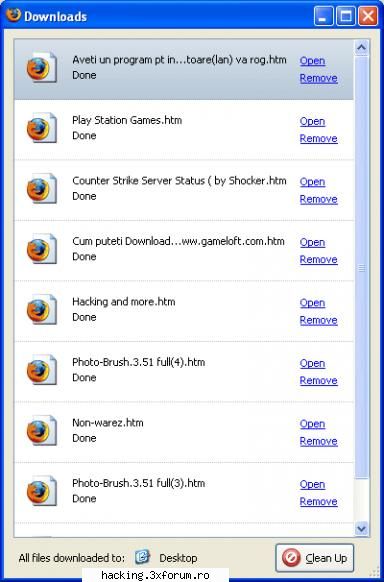Open Photo-Brush.3.51 full(3).htm
The width and height of the screenshot is (384, 582).
312,484
